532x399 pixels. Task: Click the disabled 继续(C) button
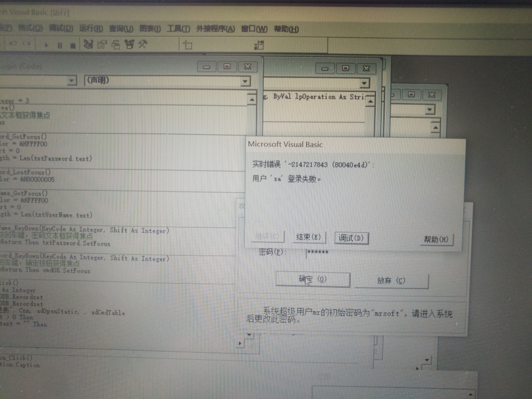pos(267,236)
